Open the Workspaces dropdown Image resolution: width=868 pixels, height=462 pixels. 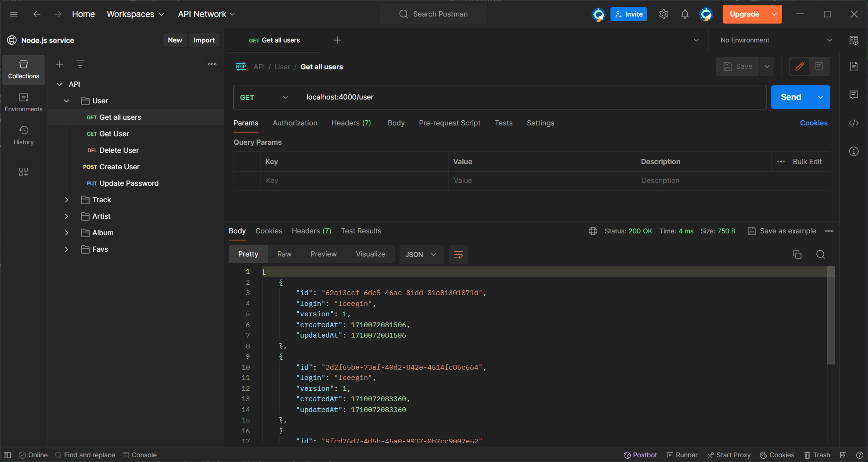point(135,14)
